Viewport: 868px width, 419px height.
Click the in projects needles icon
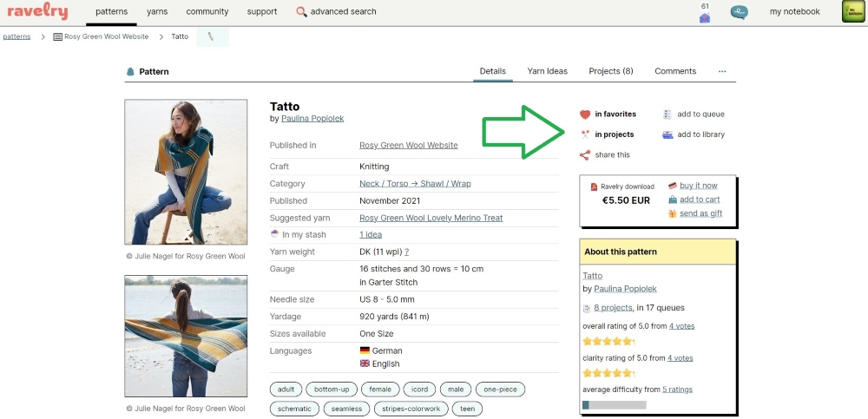pyautogui.click(x=585, y=134)
